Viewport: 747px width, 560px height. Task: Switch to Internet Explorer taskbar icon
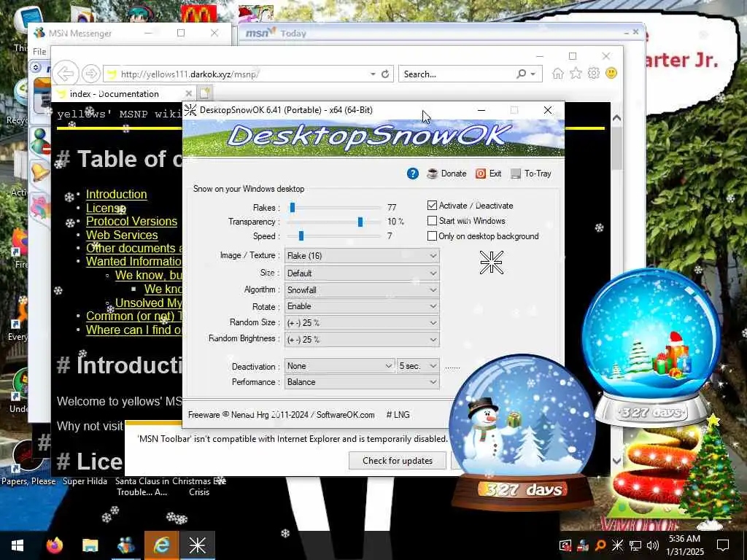[x=161, y=545]
